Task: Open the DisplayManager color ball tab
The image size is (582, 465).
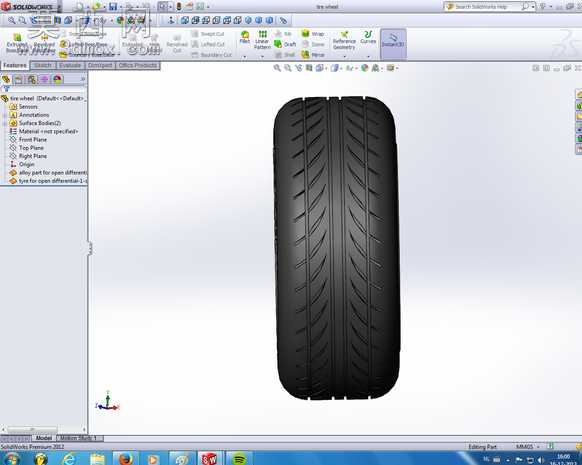Action: pos(58,79)
